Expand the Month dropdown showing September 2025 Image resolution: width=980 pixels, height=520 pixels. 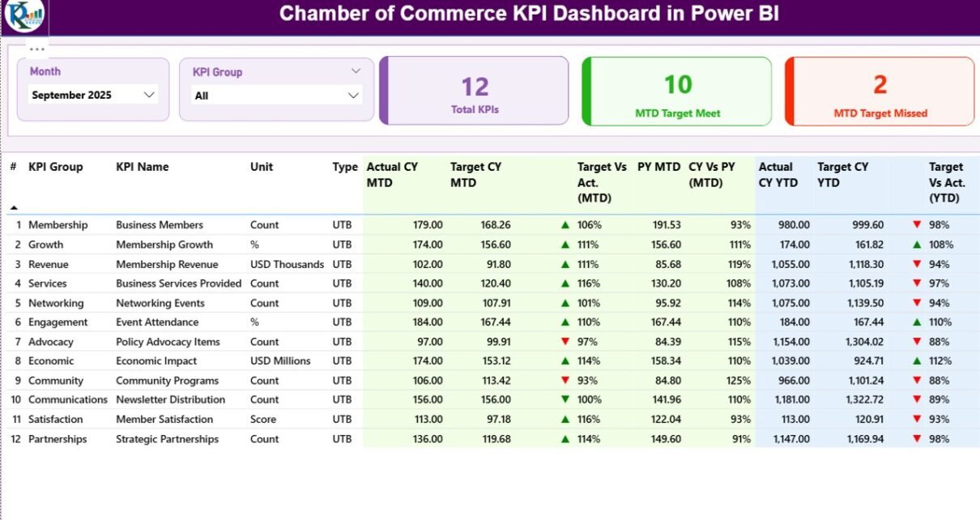149,95
